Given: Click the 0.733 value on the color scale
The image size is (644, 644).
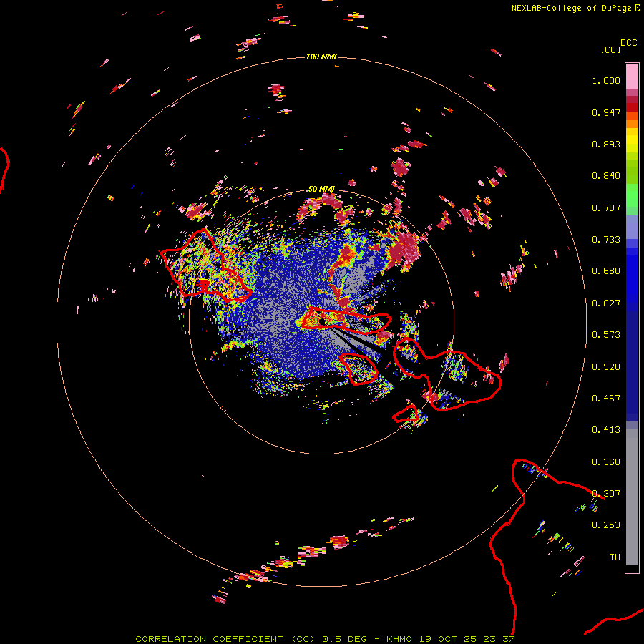Looking at the screenshot, I should click(x=606, y=240).
